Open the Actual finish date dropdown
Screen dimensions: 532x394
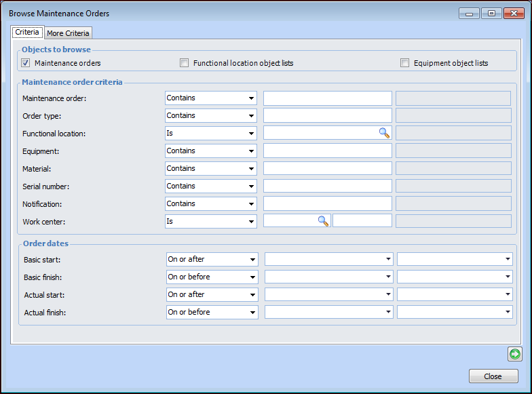pos(328,312)
